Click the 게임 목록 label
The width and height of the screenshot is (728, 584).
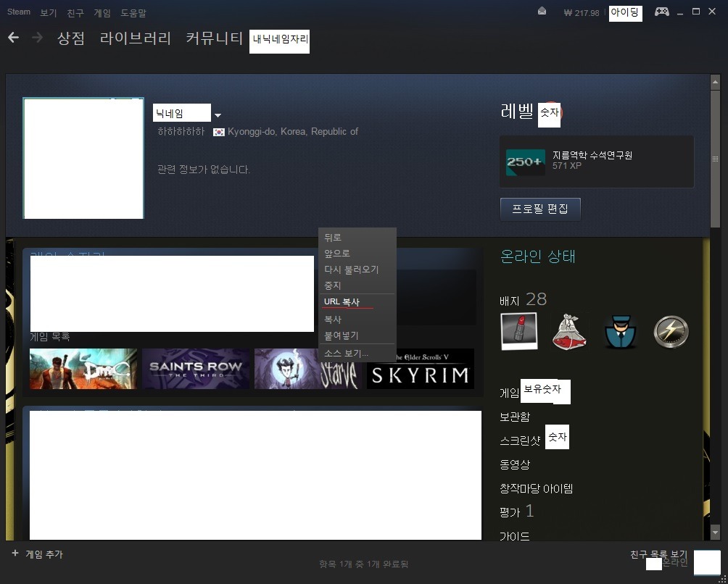tap(50, 337)
